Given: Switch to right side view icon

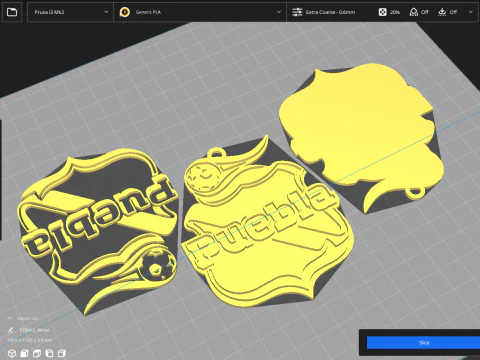Looking at the screenshot, I should click(62, 353).
